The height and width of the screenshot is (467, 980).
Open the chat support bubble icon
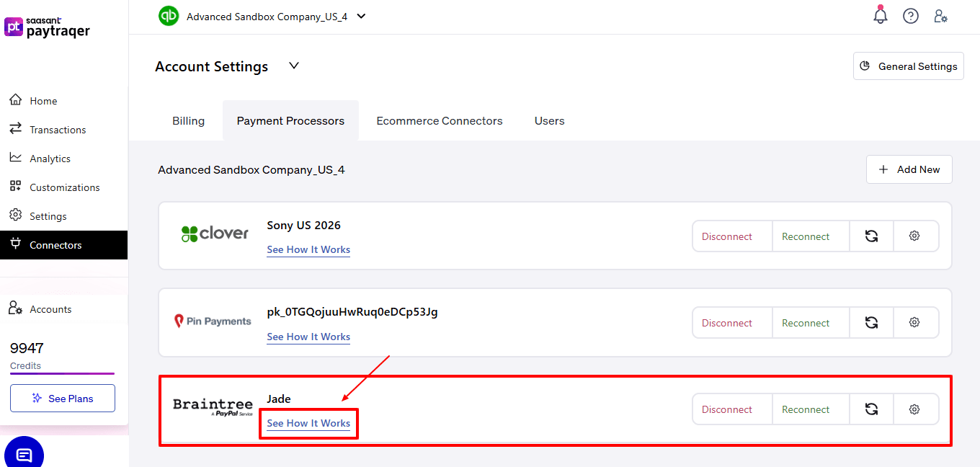coord(24,455)
